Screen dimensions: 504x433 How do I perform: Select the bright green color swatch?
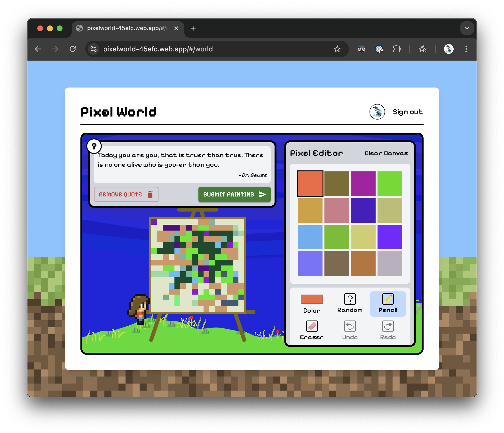390,183
